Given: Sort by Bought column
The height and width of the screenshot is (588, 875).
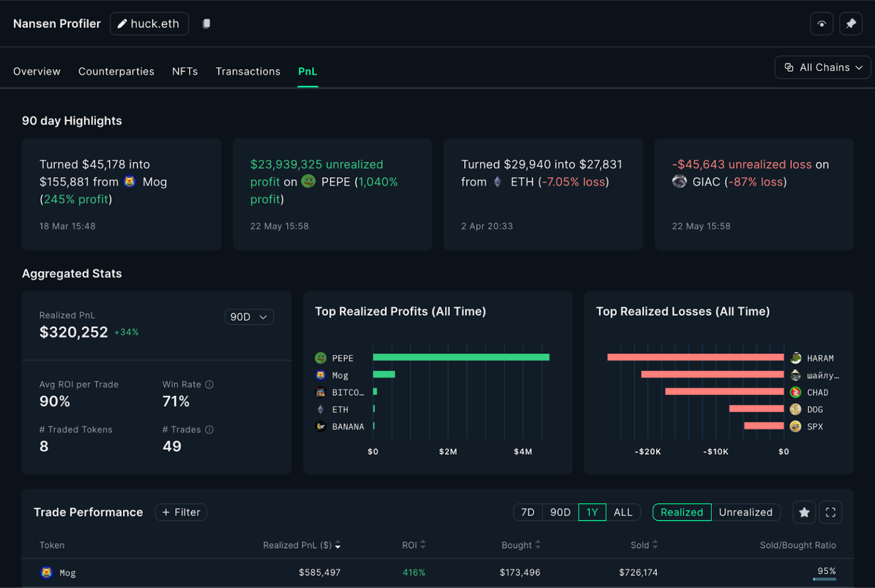Looking at the screenshot, I should point(521,545).
